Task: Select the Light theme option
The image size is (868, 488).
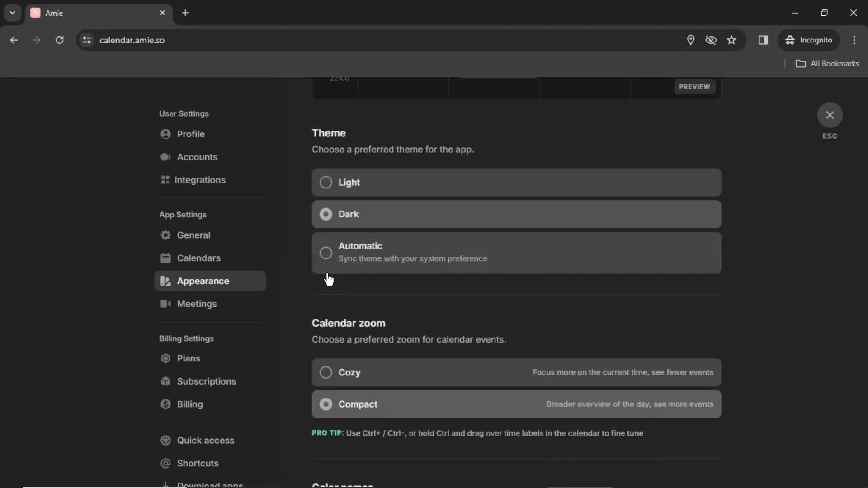Action: pyautogui.click(x=325, y=183)
